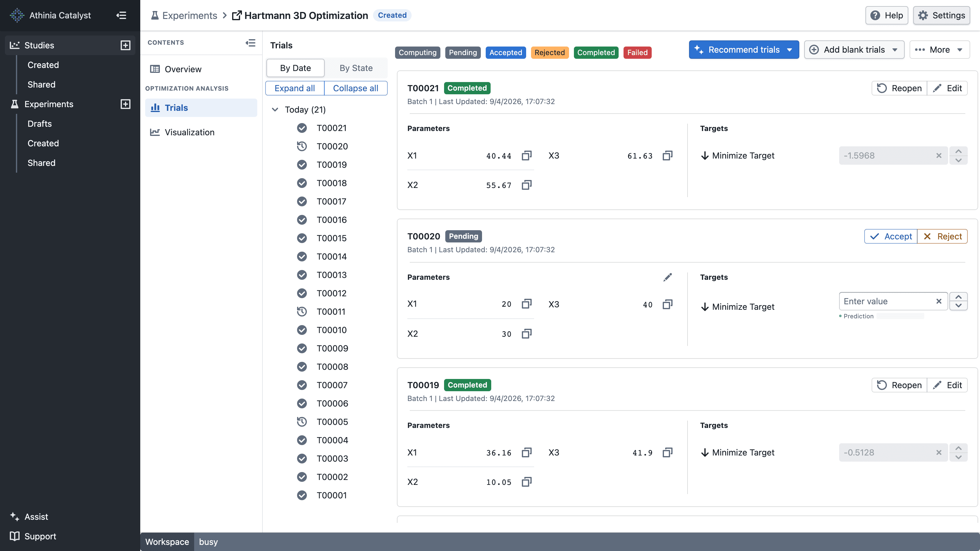Toggle the Failed state filter
The image size is (980, 551).
[x=637, y=52]
